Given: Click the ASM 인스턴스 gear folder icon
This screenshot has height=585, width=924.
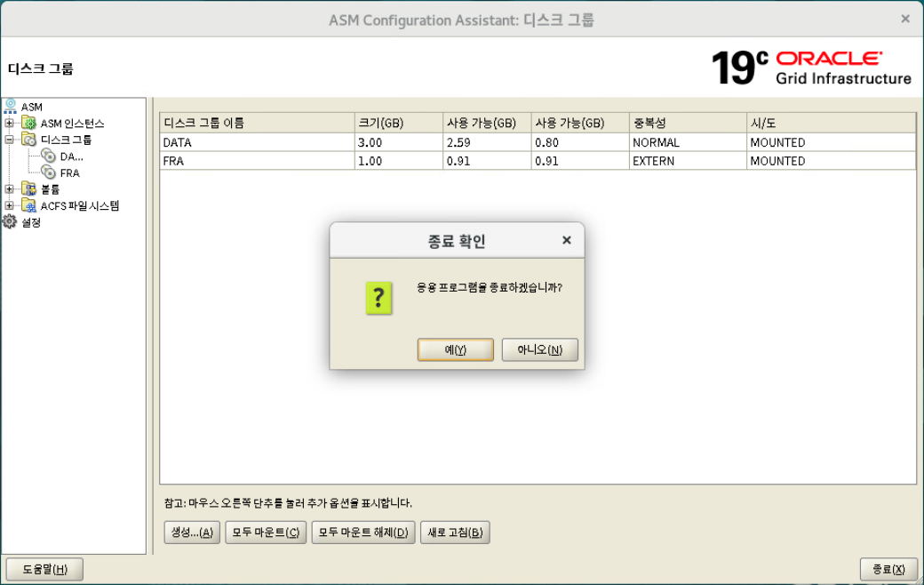Looking at the screenshot, I should tap(28, 123).
